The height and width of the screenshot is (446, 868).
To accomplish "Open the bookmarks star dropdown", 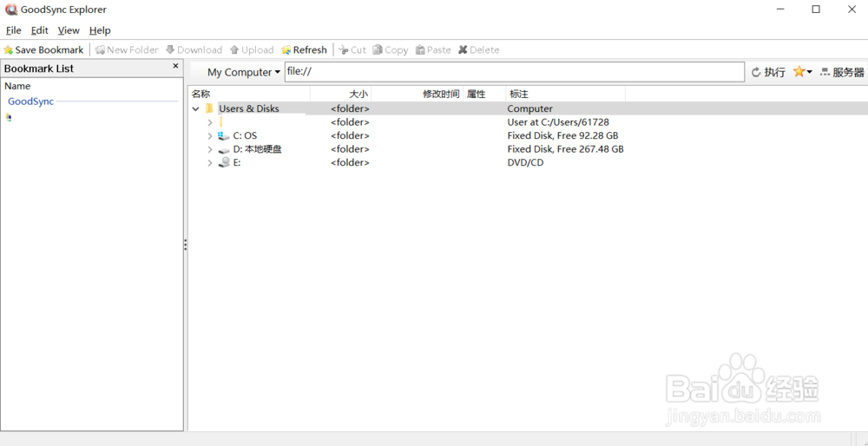I will tap(803, 72).
